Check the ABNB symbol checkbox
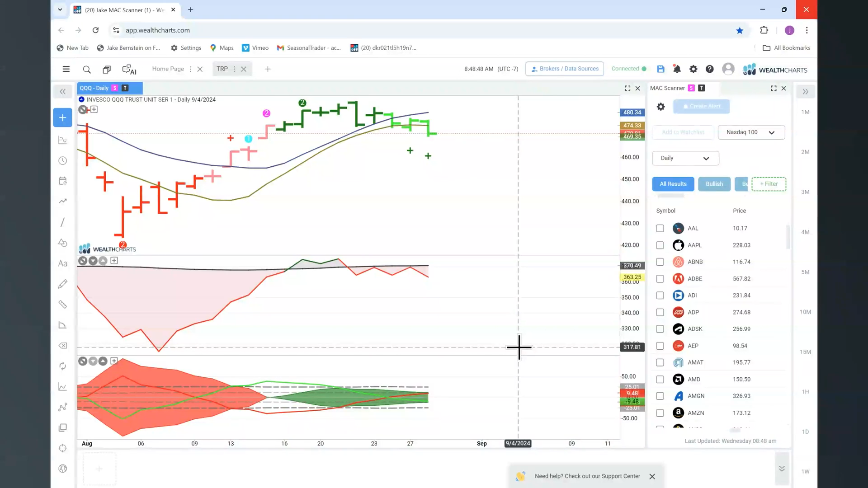868x488 pixels. click(x=660, y=262)
